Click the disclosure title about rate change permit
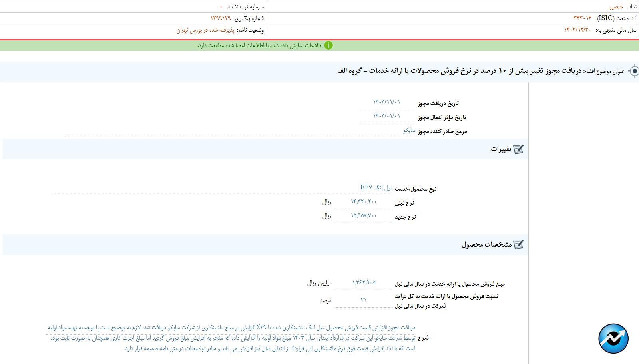639x364 pixels. pyautogui.click(x=460, y=71)
